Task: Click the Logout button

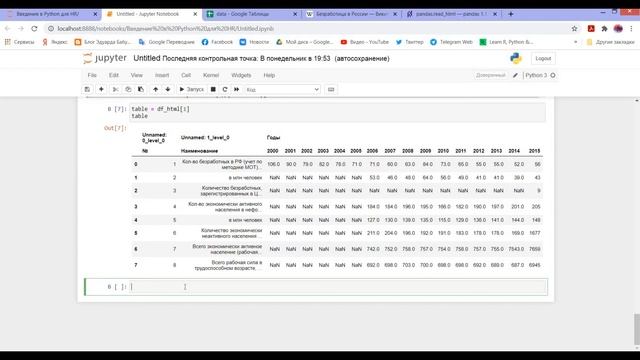Action: tap(543, 58)
